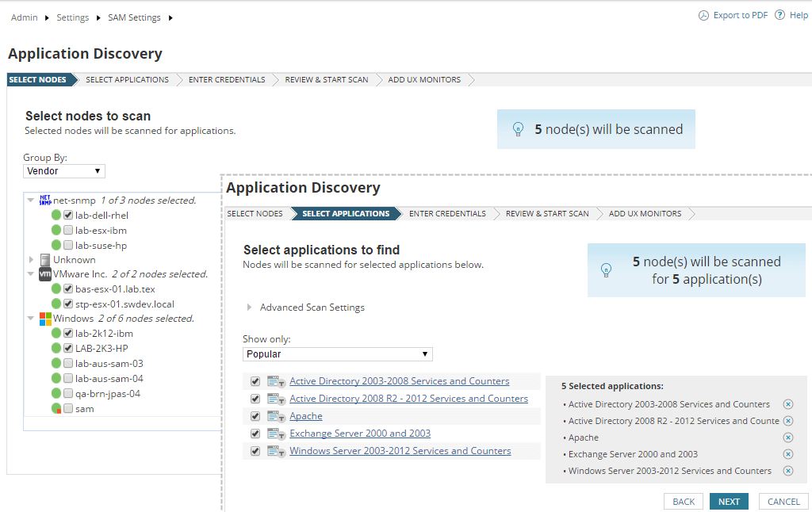This screenshot has width=812, height=512.
Task: Uncheck the Apache application checkbox
Action: click(x=255, y=416)
